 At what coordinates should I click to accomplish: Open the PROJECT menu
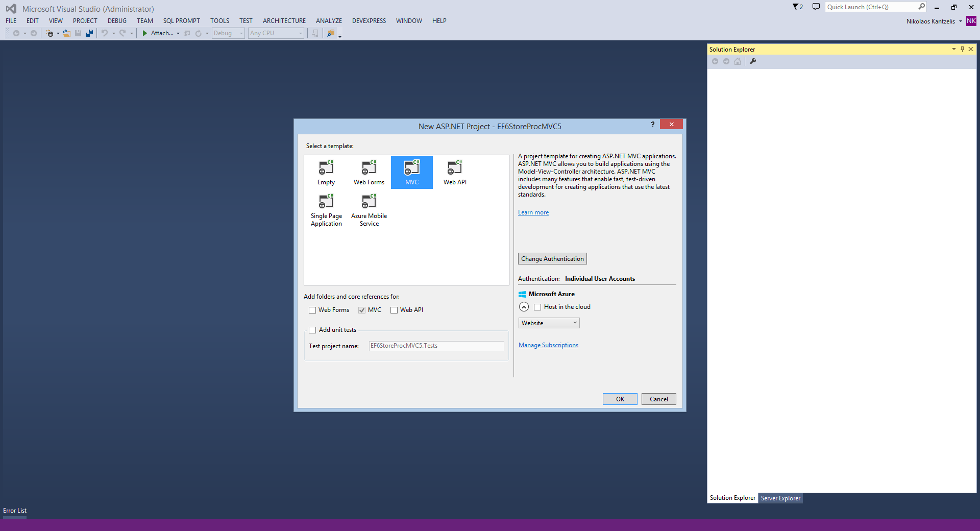click(x=85, y=21)
